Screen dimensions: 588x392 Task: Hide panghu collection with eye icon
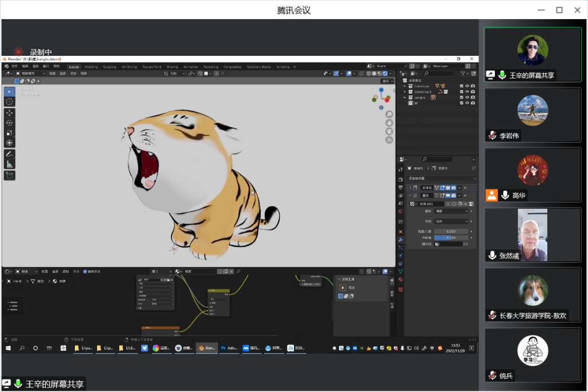click(x=467, y=98)
